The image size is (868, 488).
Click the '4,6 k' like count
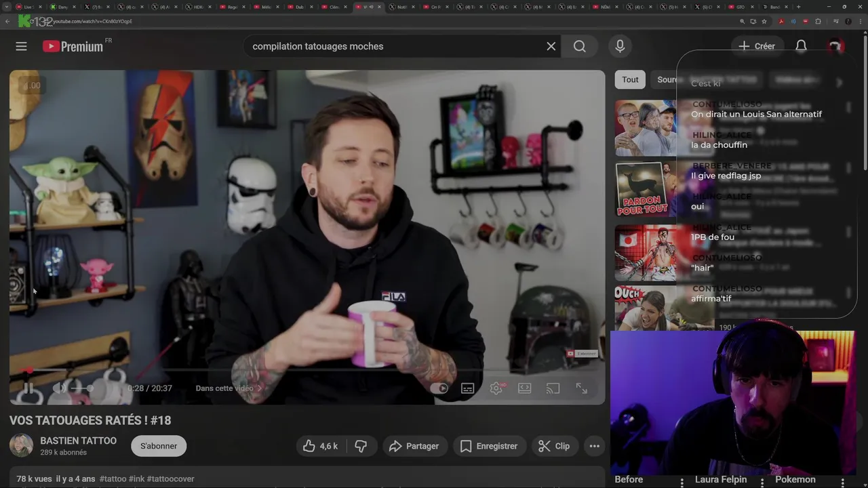pyautogui.click(x=329, y=446)
